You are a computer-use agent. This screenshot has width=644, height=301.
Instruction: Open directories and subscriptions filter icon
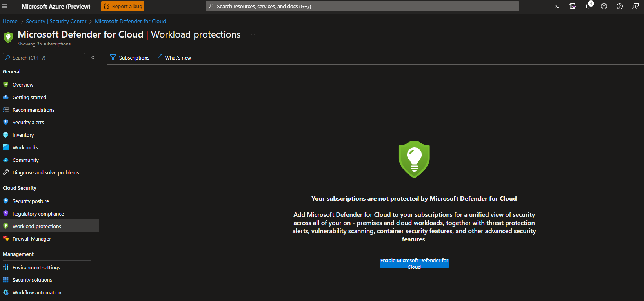[x=573, y=6]
